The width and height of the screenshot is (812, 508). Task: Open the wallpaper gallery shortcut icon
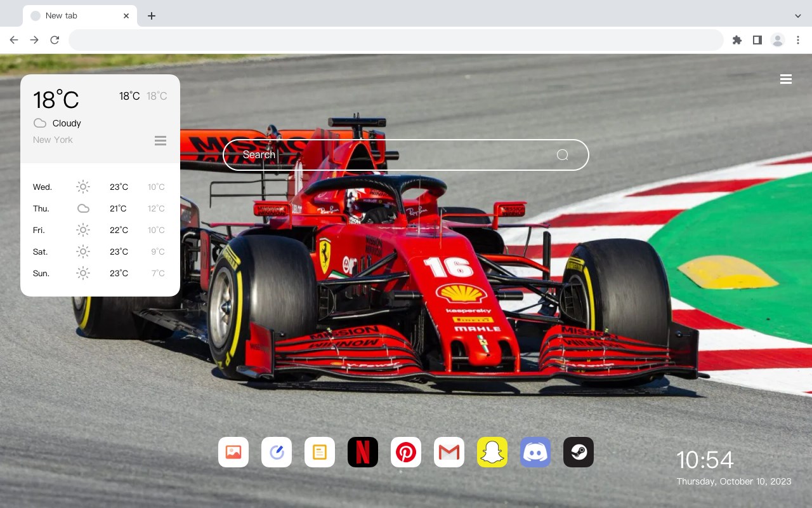[233, 452]
